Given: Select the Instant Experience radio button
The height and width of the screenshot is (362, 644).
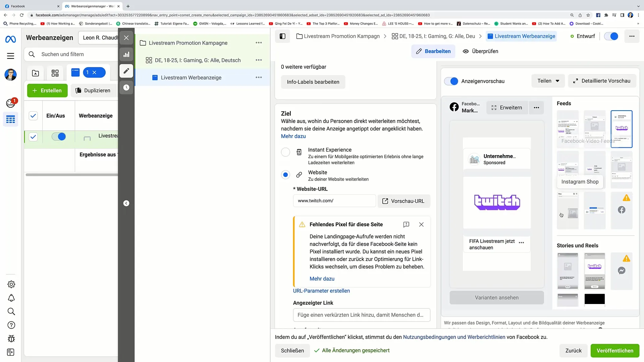Looking at the screenshot, I should [285, 152].
